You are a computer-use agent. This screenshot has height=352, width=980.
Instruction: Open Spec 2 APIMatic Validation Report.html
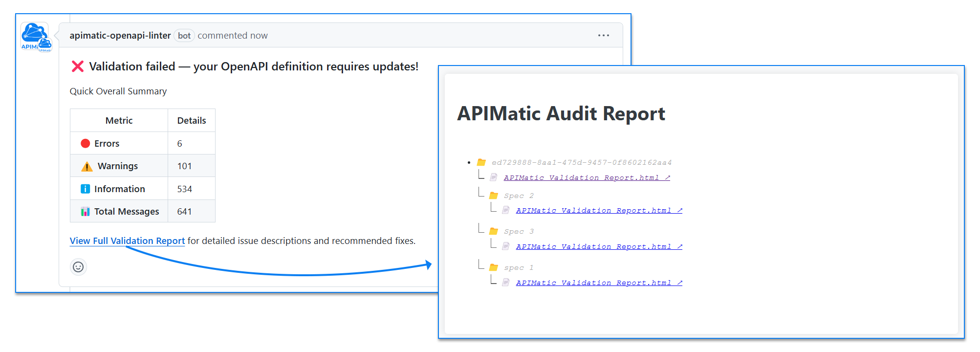[599, 210]
